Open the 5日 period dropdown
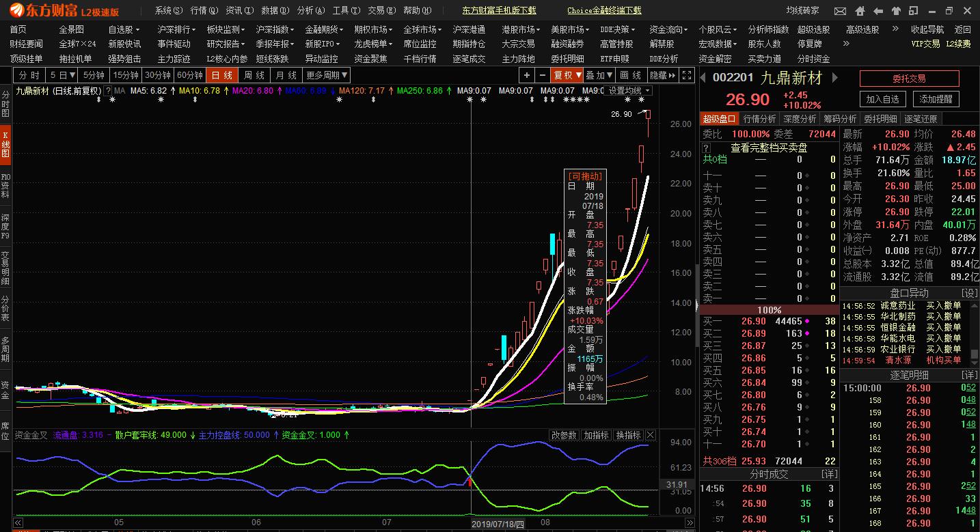Image resolution: width=980 pixels, height=532 pixels. click(62, 75)
